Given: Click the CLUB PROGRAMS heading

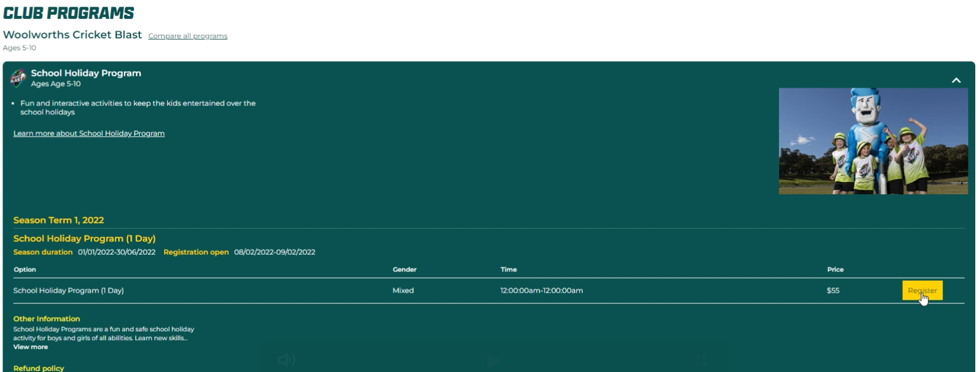Looking at the screenshot, I should [x=69, y=13].
